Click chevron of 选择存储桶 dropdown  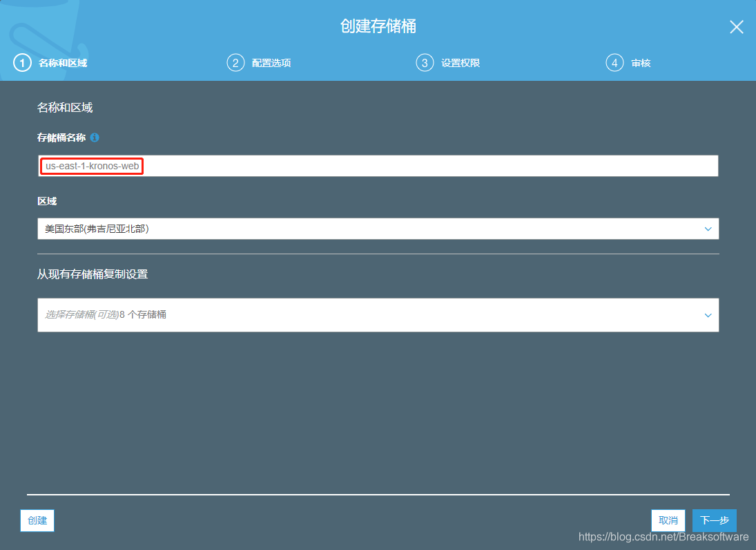(708, 316)
